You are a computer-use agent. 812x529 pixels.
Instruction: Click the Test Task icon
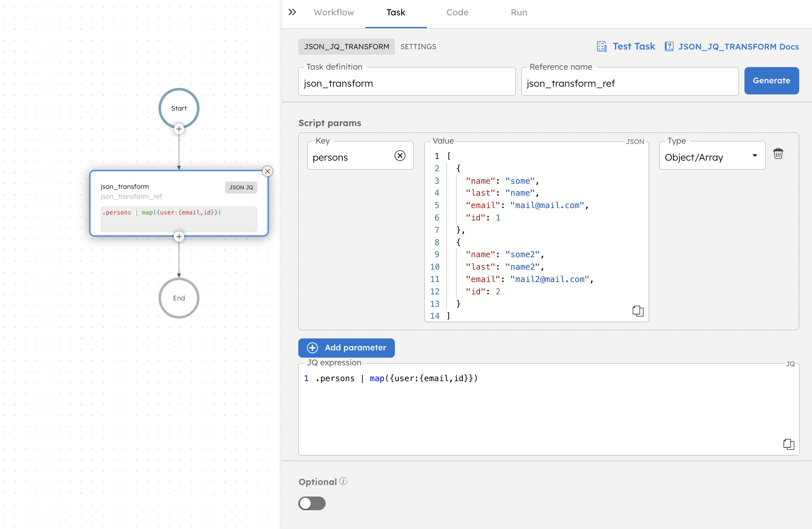tap(602, 47)
